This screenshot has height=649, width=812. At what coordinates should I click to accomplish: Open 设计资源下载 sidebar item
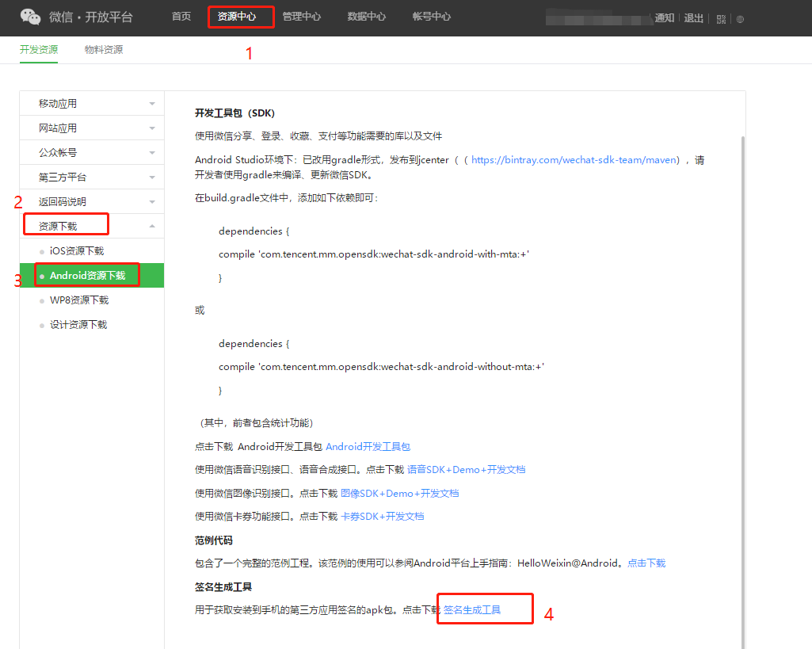78,325
